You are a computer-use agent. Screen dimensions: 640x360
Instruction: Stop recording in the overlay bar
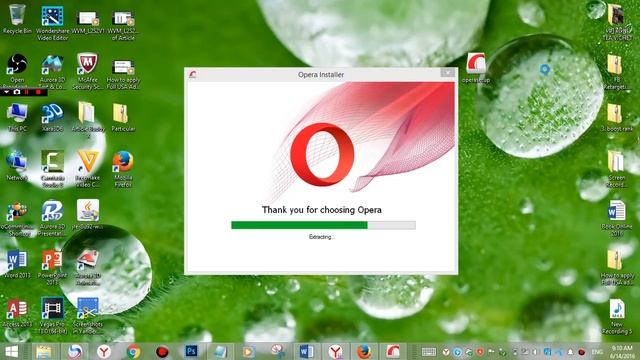pyautogui.click(x=38, y=92)
